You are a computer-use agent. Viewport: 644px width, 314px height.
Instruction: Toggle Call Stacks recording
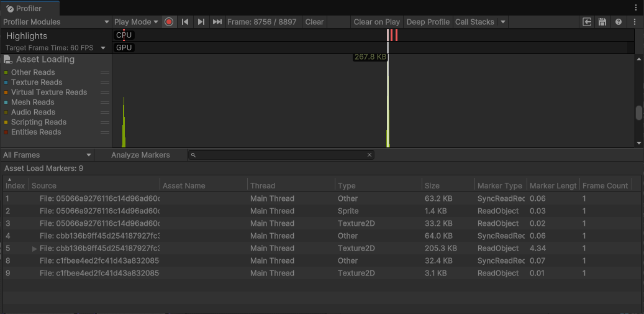[474, 22]
